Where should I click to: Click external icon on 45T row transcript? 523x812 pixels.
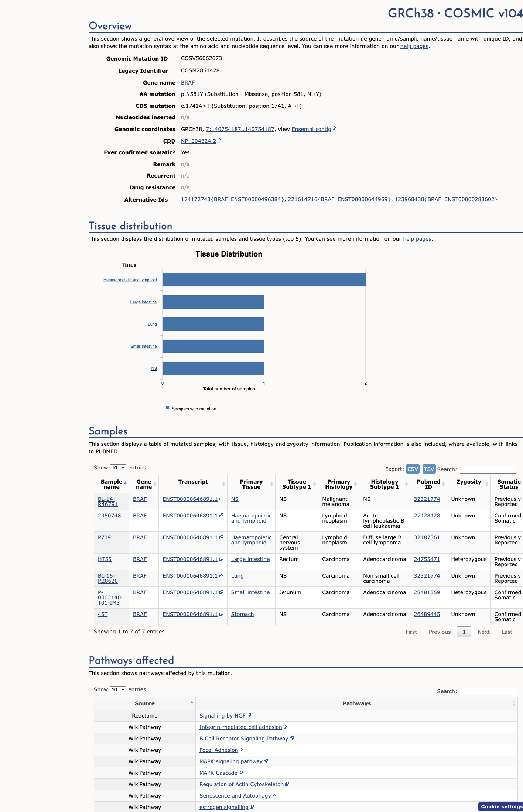pyautogui.click(x=221, y=614)
